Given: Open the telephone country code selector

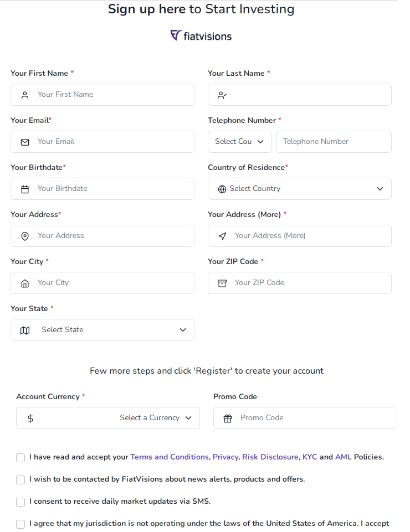Looking at the screenshot, I should pyautogui.click(x=240, y=142).
